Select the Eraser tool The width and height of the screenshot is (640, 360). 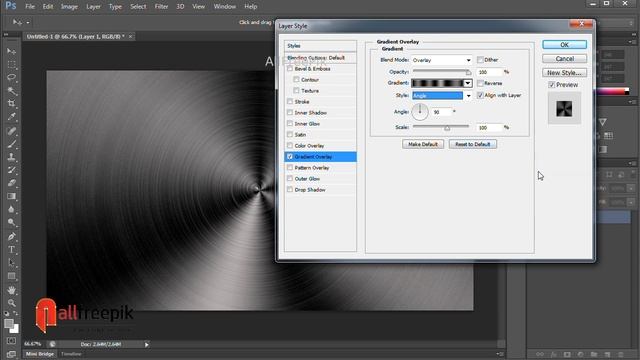coord(11,183)
